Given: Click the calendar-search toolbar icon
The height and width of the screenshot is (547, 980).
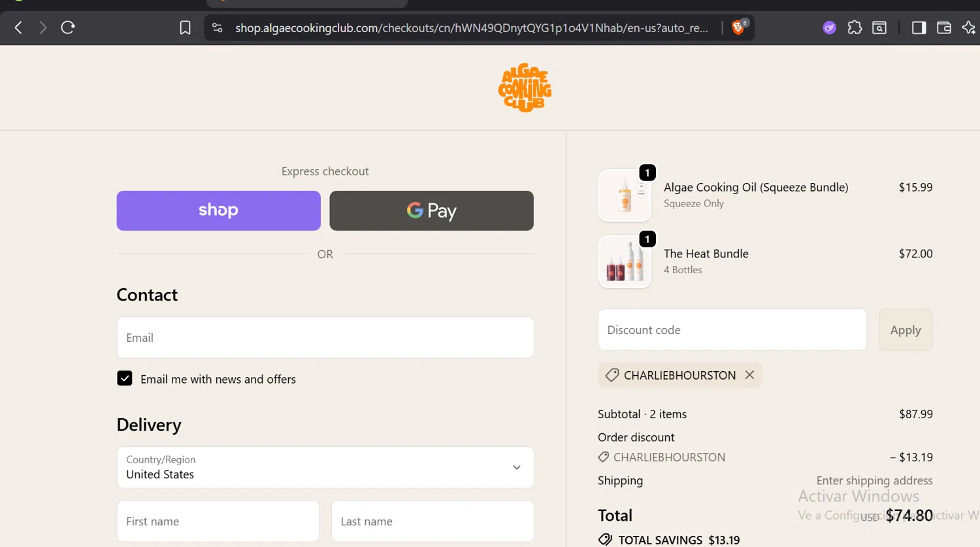Looking at the screenshot, I should (879, 27).
